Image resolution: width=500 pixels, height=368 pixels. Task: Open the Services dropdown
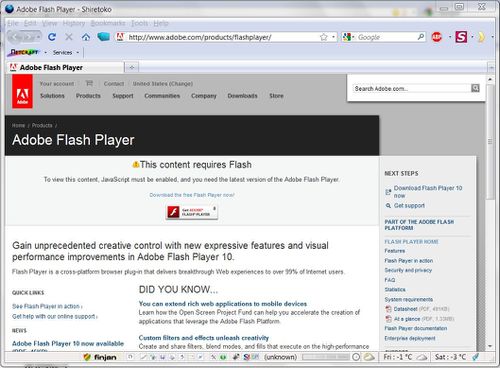pyautogui.click(x=66, y=52)
